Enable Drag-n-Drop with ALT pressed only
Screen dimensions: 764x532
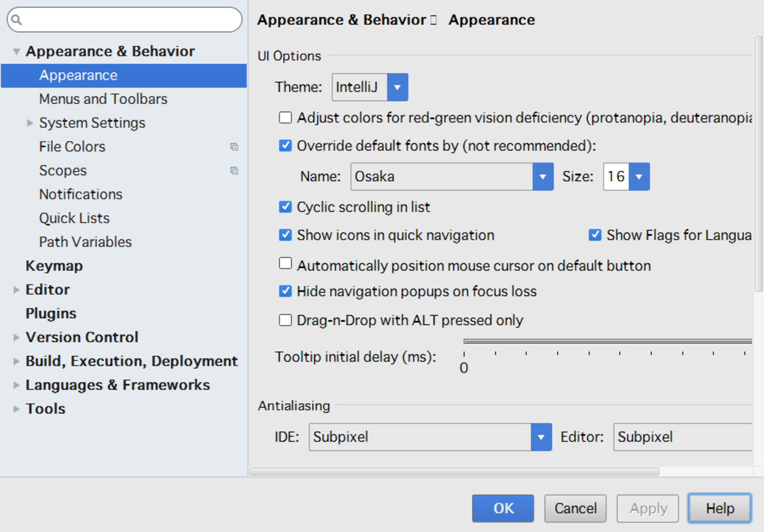click(286, 320)
